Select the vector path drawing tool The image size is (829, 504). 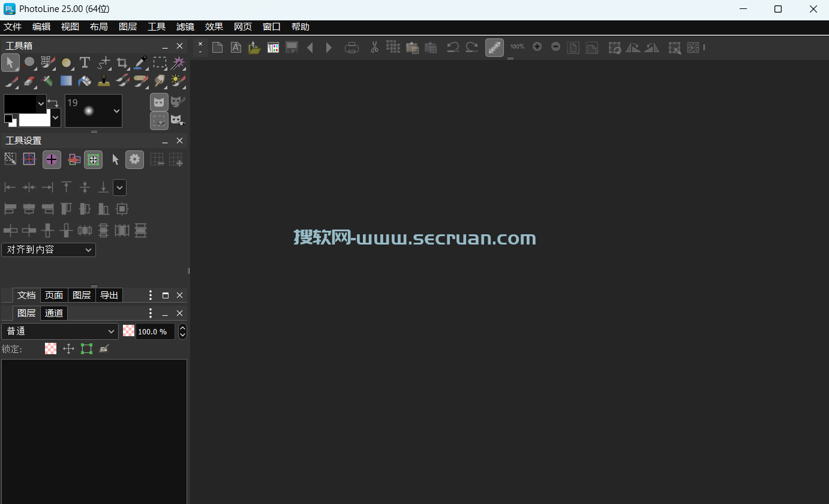pos(104,62)
